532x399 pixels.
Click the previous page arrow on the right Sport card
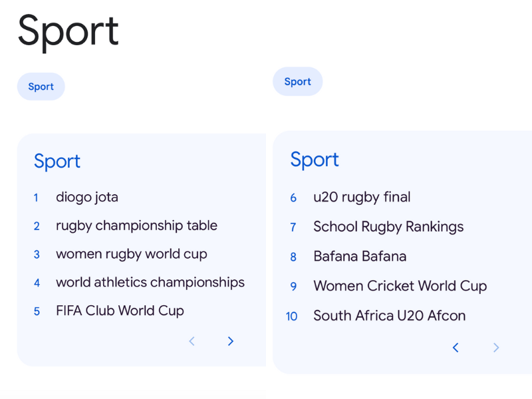click(x=456, y=347)
